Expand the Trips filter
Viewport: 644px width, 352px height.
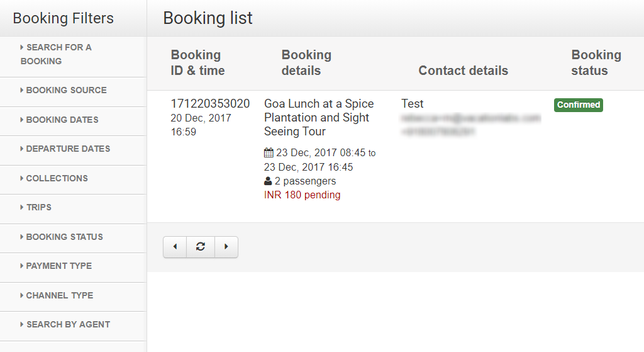point(38,207)
